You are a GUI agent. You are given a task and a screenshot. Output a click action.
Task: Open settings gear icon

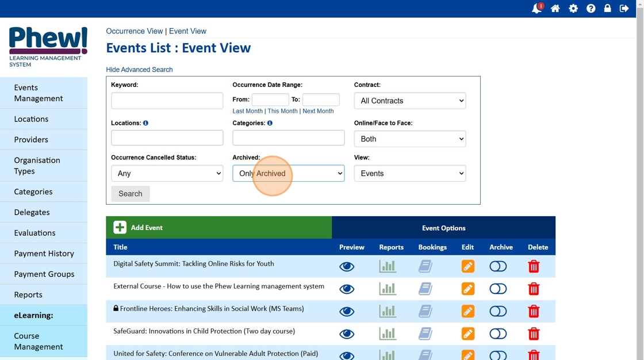pos(573,9)
